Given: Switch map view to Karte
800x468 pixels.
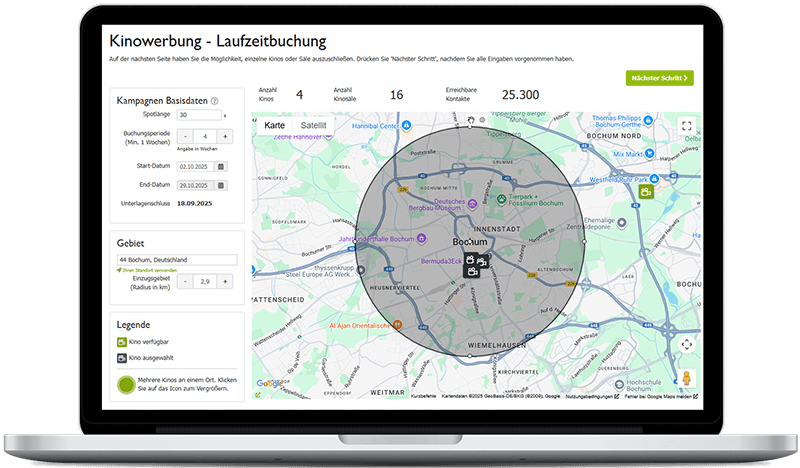Looking at the screenshot, I should pos(274,126).
